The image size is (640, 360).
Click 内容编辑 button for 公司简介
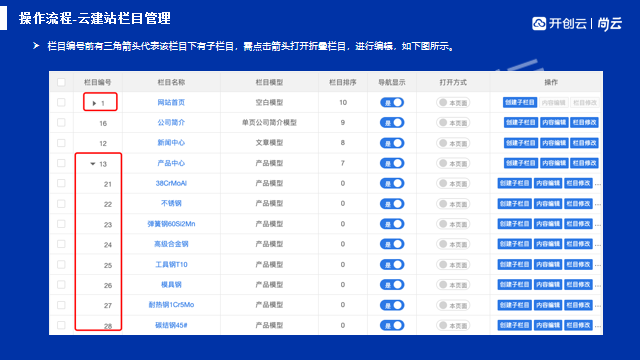click(x=554, y=122)
